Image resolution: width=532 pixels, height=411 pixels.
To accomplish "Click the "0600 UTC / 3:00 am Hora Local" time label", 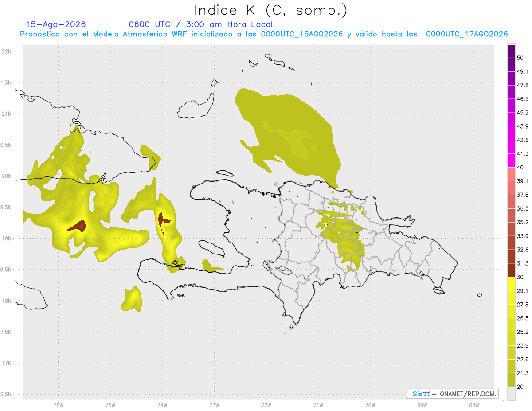I will 200,24.
